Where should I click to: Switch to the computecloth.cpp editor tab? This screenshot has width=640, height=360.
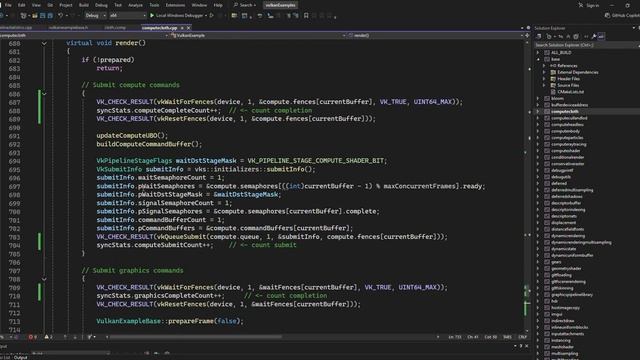160,28
